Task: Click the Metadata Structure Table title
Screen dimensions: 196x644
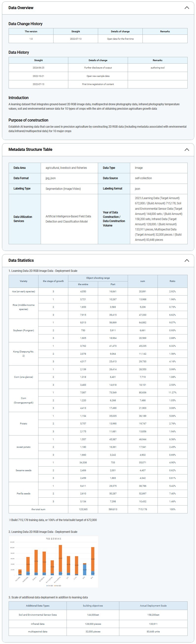Action: coord(30,150)
